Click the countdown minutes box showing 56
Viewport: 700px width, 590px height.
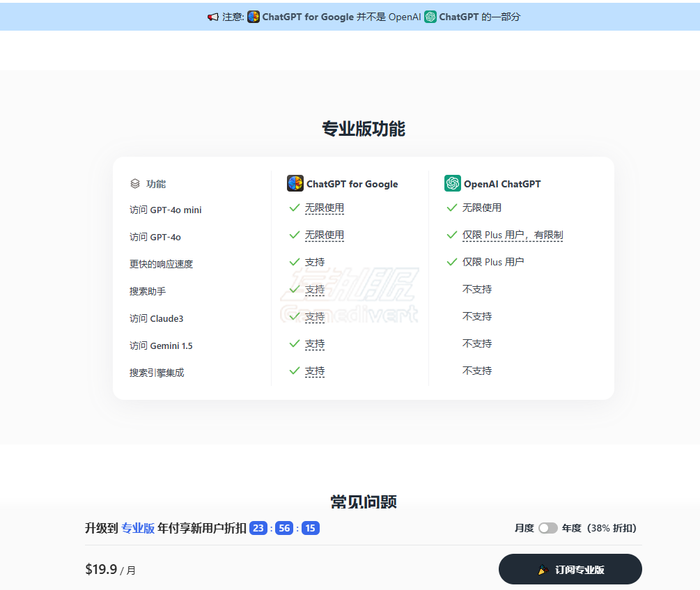pyautogui.click(x=284, y=528)
